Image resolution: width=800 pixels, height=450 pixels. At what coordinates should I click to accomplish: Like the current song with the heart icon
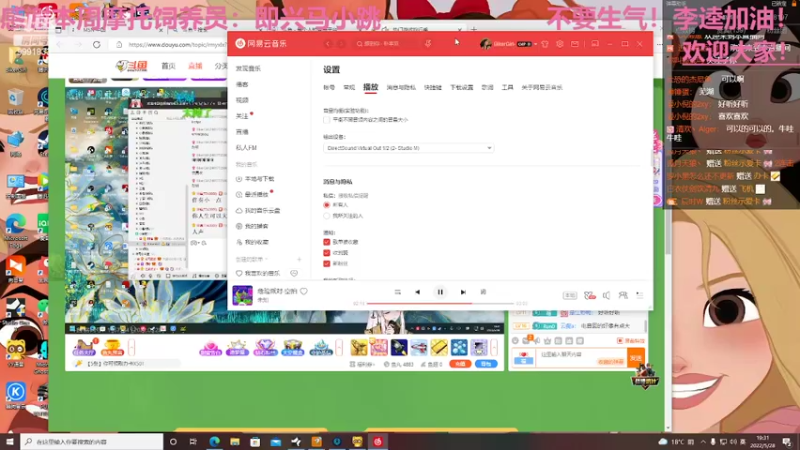[304, 291]
